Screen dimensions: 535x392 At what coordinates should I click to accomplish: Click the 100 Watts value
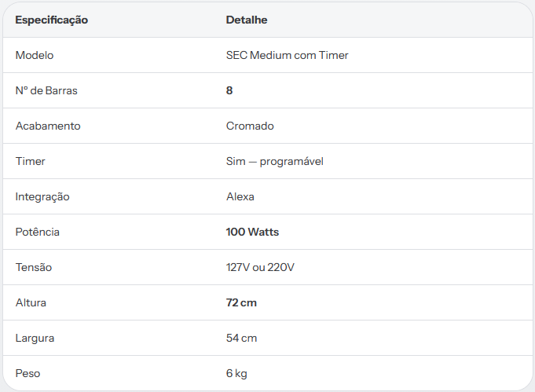tap(252, 232)
